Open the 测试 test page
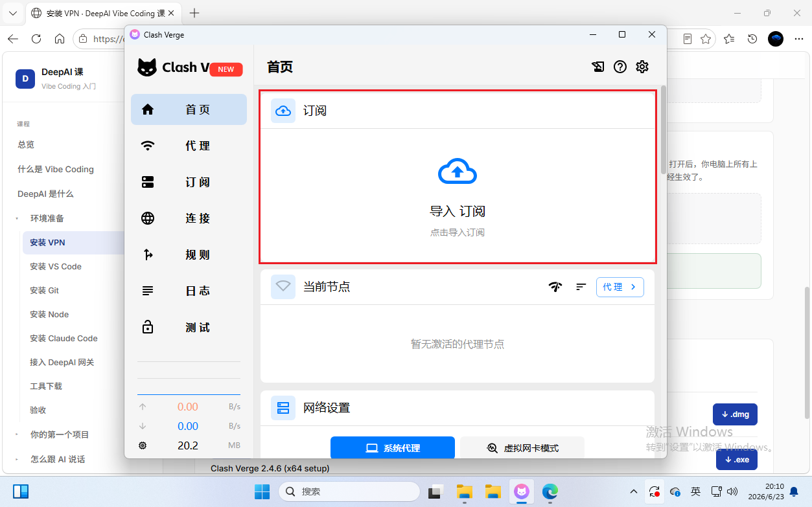This screenshot has height=507, width=812. pos(189,327)
